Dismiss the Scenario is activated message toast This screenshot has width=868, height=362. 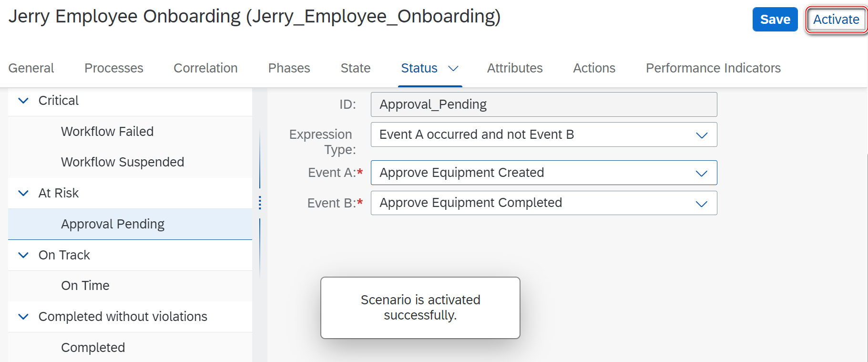(x=420, y=308)
